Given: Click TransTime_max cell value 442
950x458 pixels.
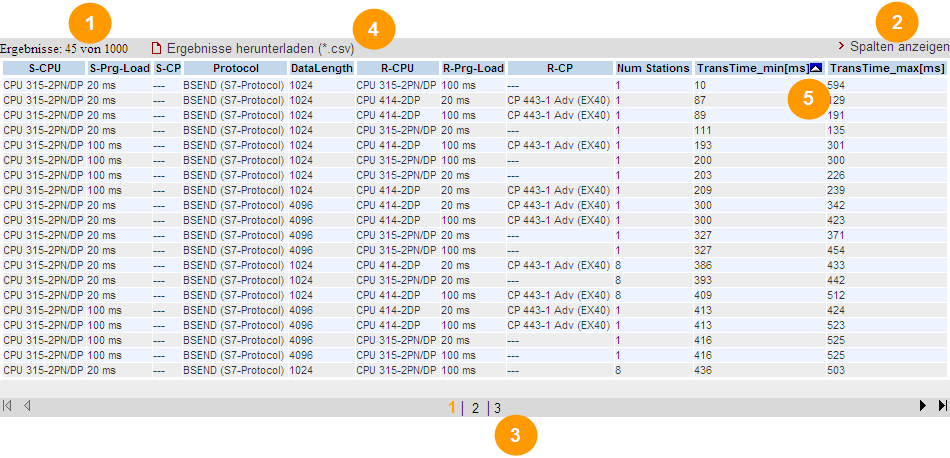Looking at the screenshot, I should (836, 280).
